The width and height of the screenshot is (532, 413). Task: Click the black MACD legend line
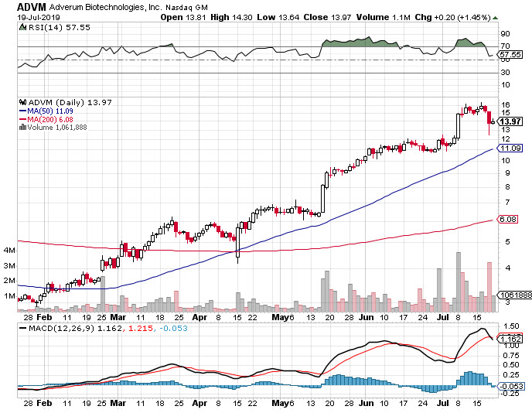pos(22,329)
